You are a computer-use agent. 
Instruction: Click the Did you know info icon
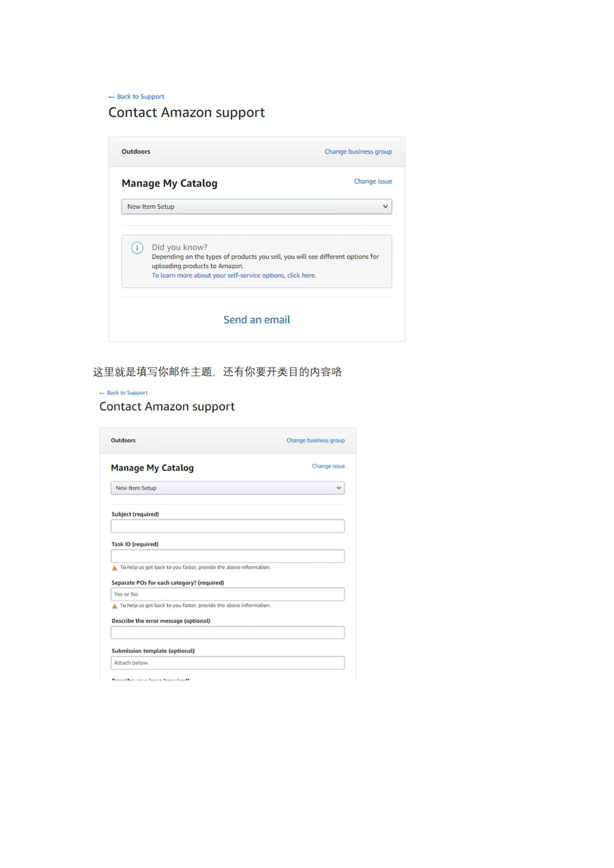coord(137,248)
